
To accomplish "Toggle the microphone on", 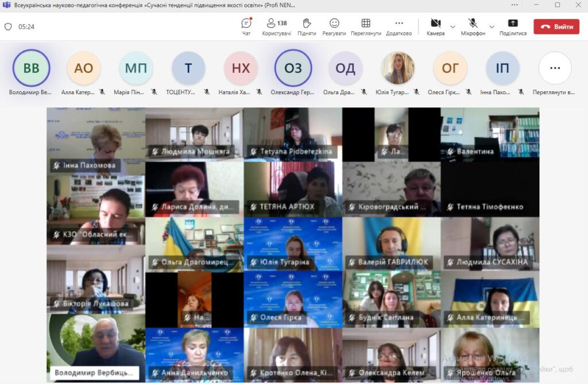I will tap(473, 26).
